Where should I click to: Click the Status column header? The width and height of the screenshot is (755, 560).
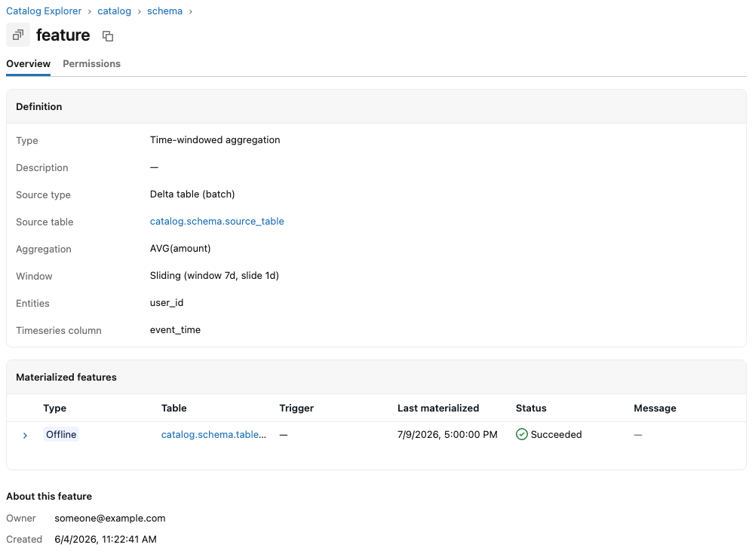531,408
